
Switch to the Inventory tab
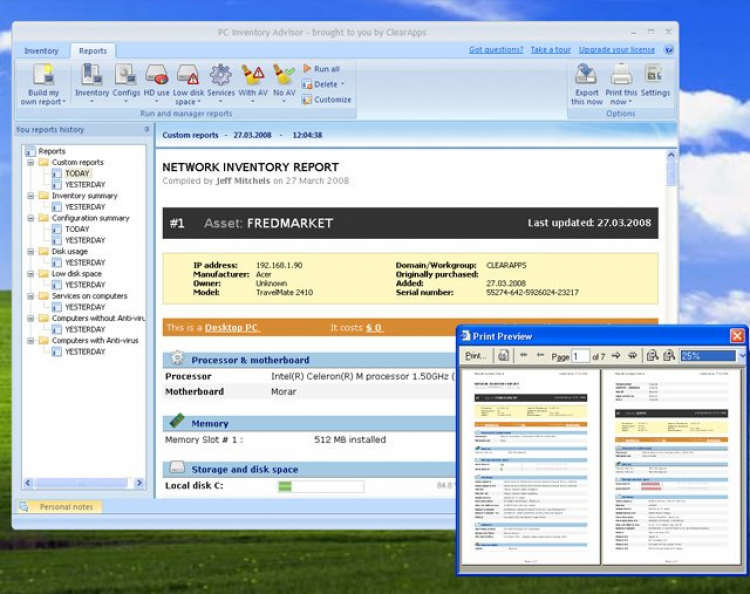(41, 51)
